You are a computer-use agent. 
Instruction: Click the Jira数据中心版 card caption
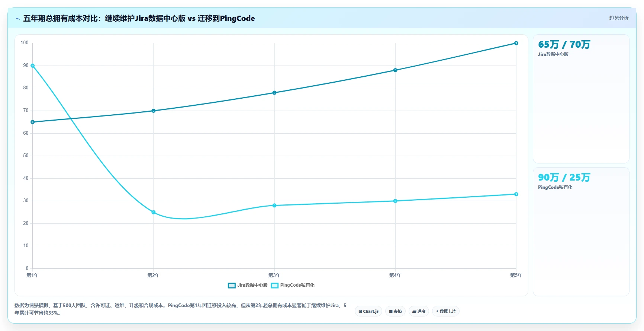pos(553,54)
